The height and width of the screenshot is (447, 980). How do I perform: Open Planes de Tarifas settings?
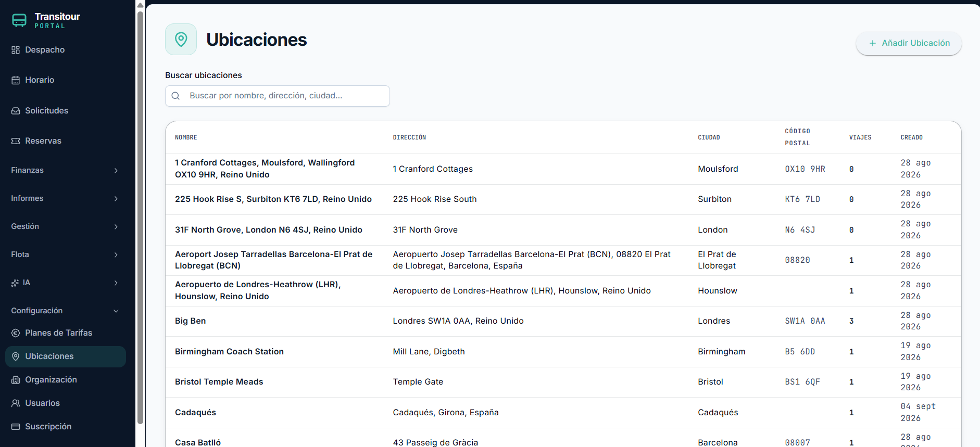[65, 333]
